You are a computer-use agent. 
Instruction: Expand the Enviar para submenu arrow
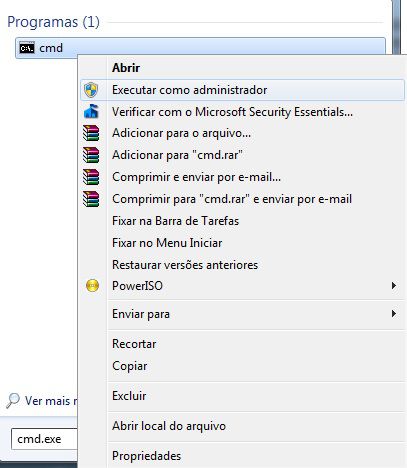394,314
